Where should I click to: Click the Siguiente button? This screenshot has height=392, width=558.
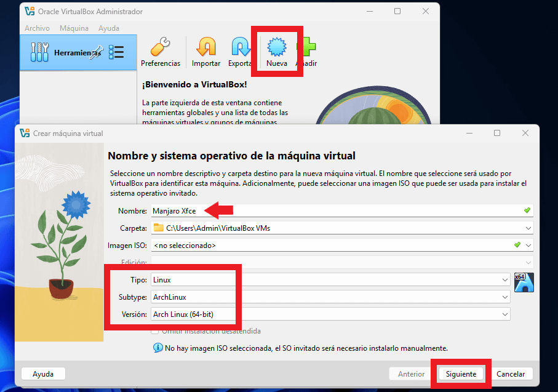(461, 374)
